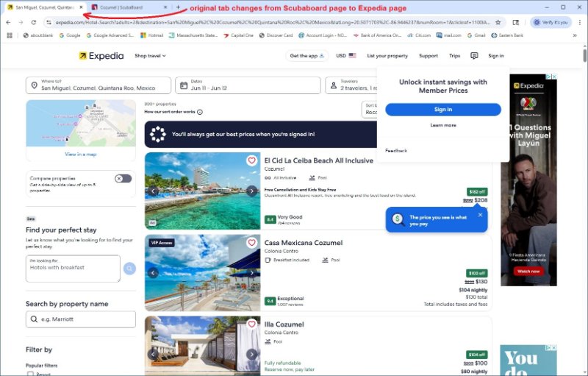
Task: Open View in a map link
Action: pos(81,155)
